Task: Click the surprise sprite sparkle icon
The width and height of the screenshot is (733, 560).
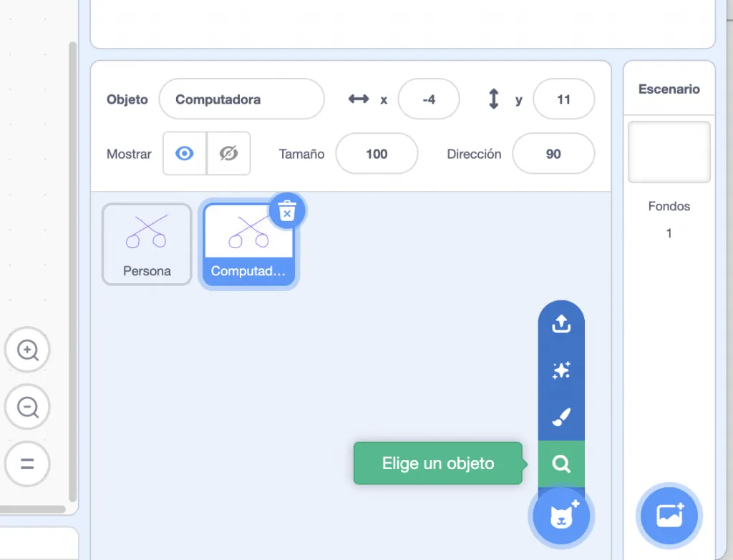Action: point(561,370)
